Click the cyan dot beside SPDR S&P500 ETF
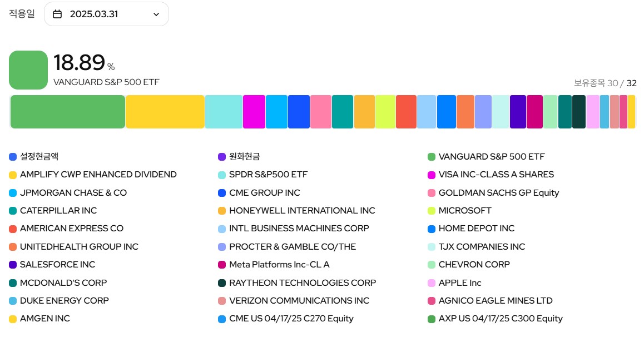644x342 pixels. coord(222,175)
